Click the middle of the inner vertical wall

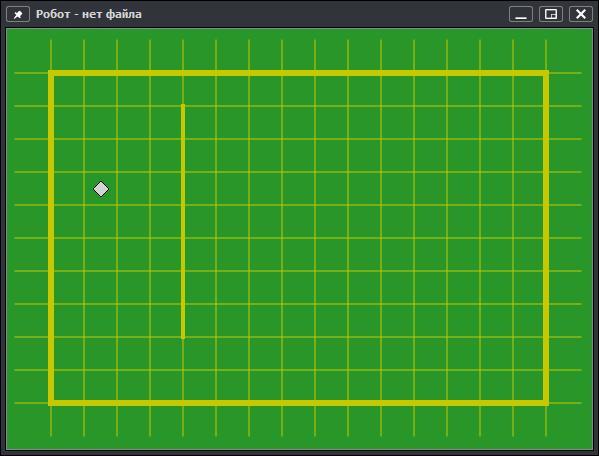point(183,222)
